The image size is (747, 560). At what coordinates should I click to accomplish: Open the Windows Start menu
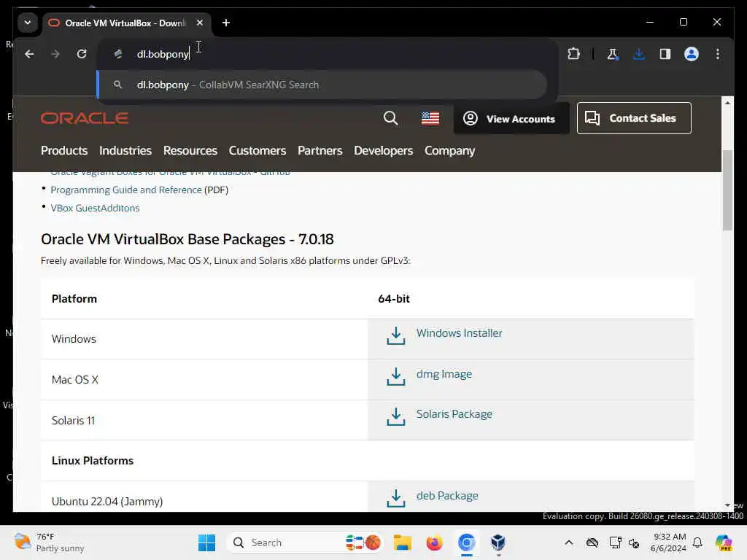pos(206,542)
